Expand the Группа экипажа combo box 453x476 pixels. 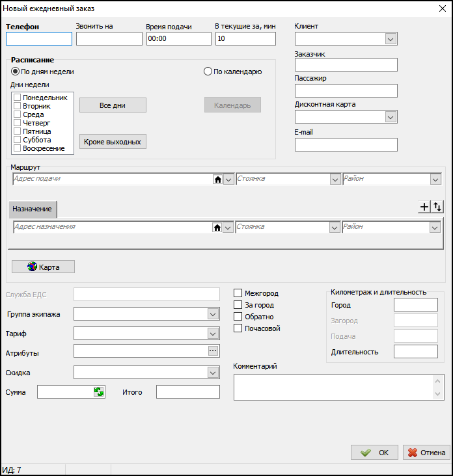213,314
